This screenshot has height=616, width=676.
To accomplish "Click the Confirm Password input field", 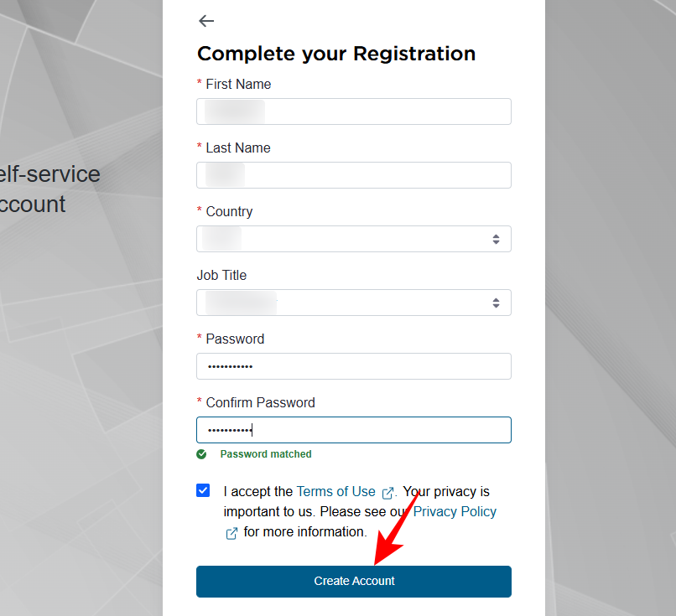I will tap(353, 430).
